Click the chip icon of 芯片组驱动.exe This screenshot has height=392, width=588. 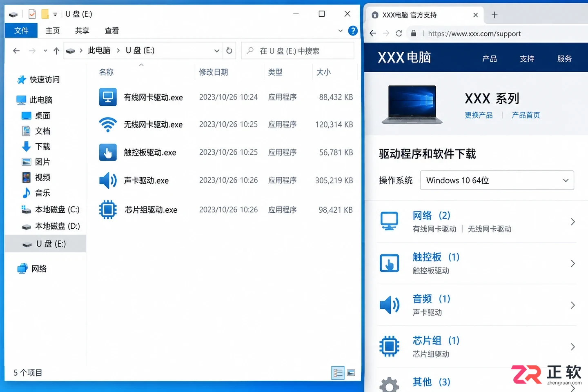(108, 209)
